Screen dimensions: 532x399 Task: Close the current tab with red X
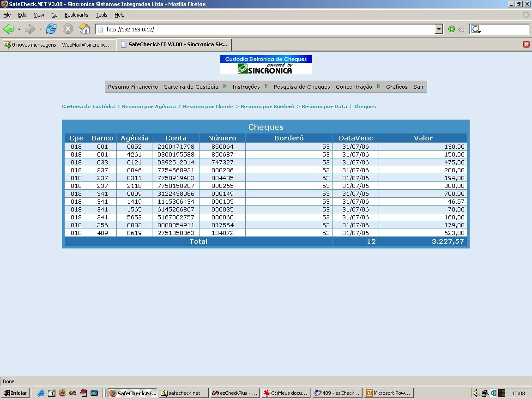click(526, 44)
